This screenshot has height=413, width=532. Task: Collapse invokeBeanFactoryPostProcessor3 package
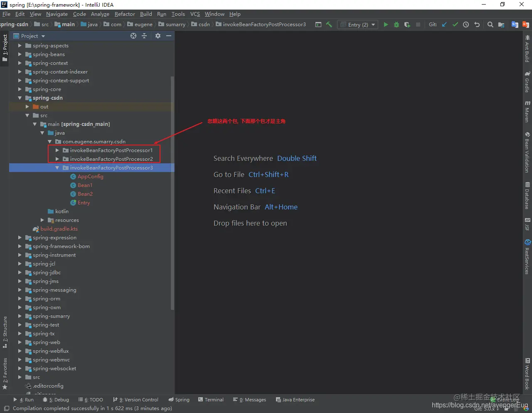57,168
